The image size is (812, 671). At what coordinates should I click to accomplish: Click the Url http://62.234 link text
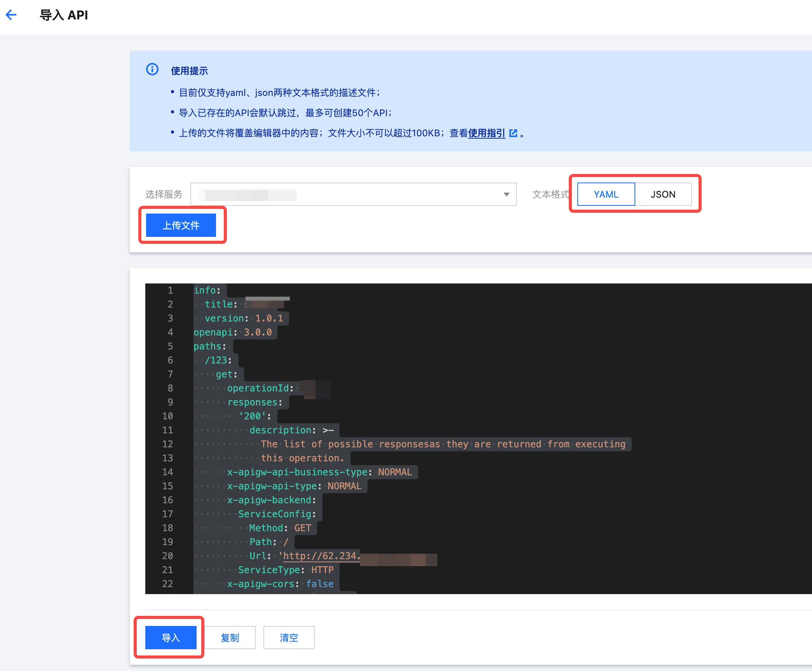tap(321, 556)
